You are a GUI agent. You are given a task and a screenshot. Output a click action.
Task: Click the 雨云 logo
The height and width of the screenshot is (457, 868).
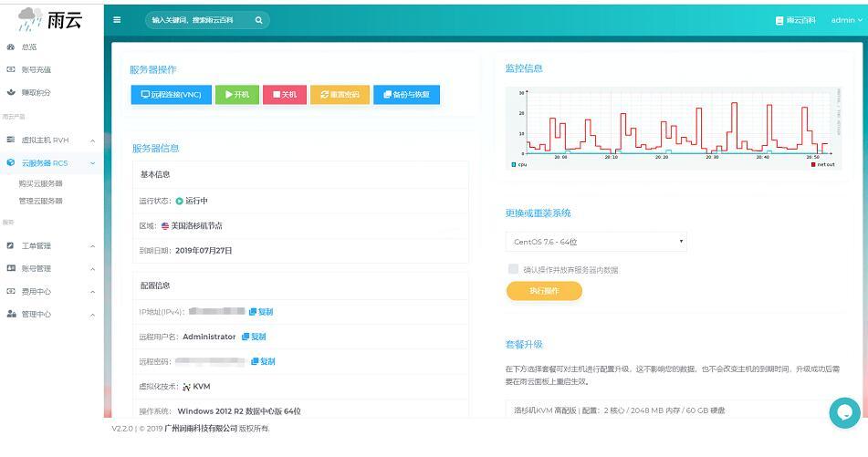[50, 18]
